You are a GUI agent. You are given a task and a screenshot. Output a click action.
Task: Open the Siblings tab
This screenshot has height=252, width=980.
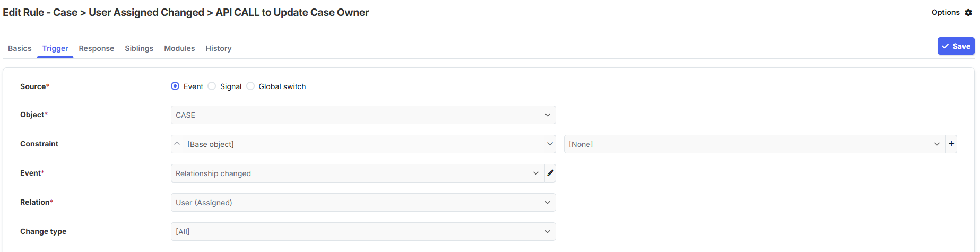(139, 48)
